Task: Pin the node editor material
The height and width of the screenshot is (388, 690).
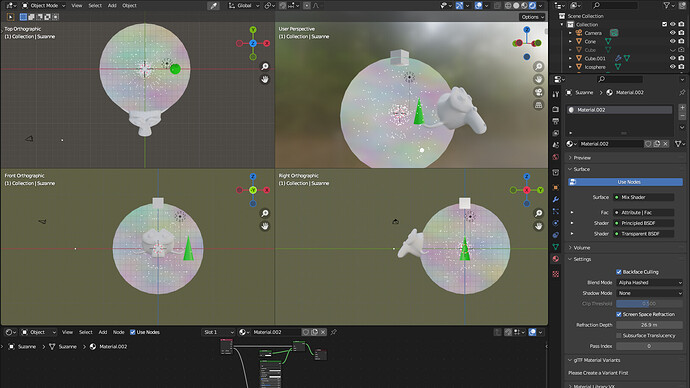Action: [x=334, y=332]
